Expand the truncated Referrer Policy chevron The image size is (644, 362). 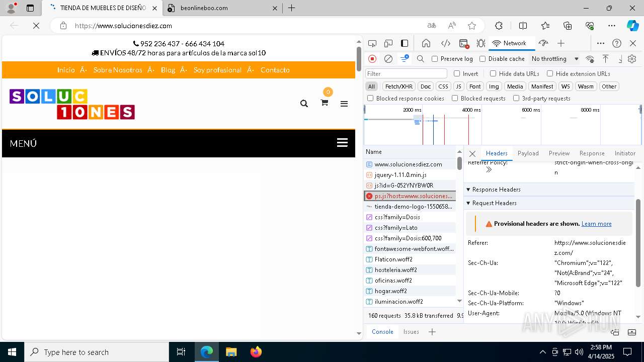(489, 170)
